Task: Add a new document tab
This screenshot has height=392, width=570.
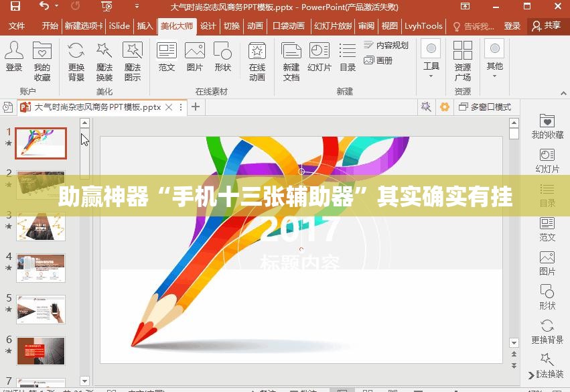Action: 196,107
